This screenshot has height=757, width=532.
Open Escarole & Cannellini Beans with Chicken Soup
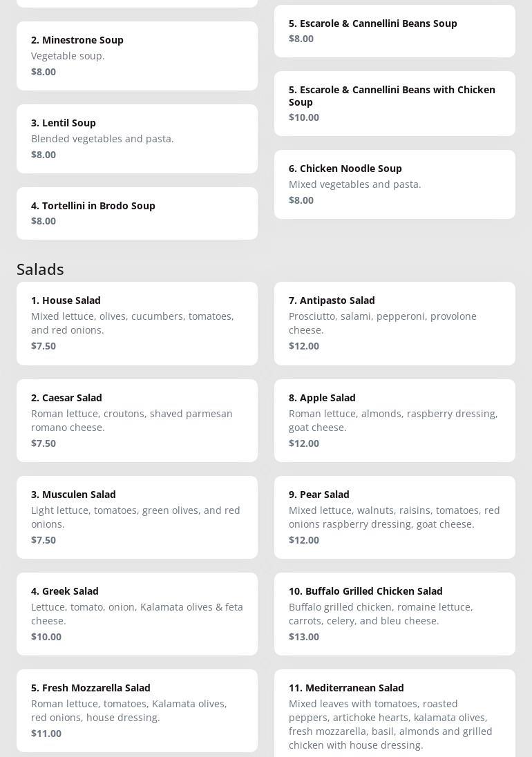pyautogui.click(x=395, y=103)
